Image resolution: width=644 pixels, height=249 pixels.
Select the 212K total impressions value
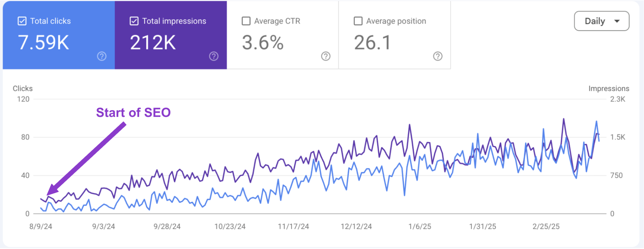153,43
